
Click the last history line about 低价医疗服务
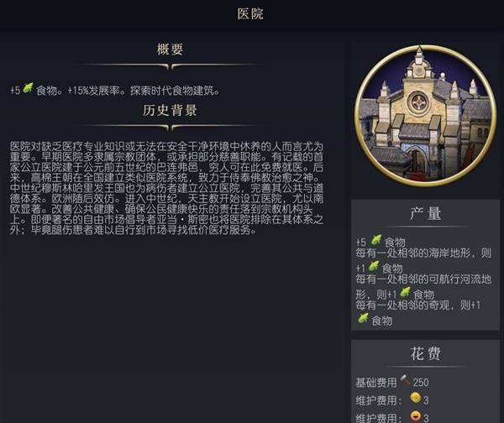click(134, 230)
